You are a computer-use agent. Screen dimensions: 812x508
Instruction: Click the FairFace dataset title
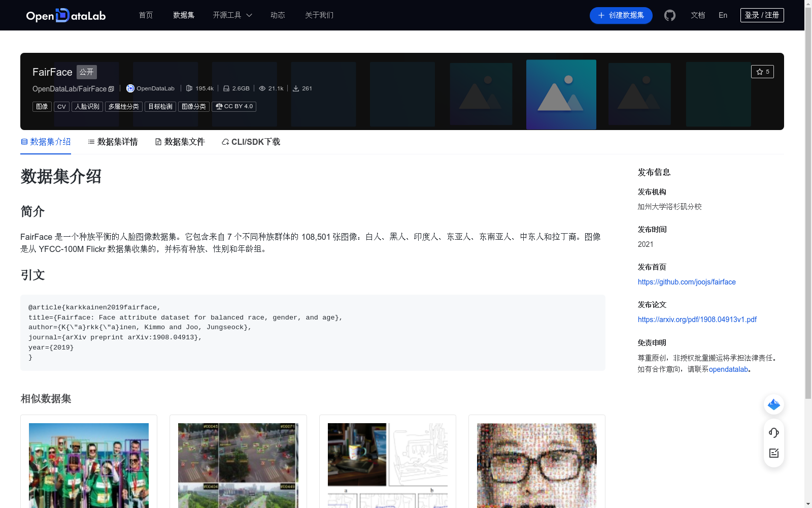pos(52,72)
